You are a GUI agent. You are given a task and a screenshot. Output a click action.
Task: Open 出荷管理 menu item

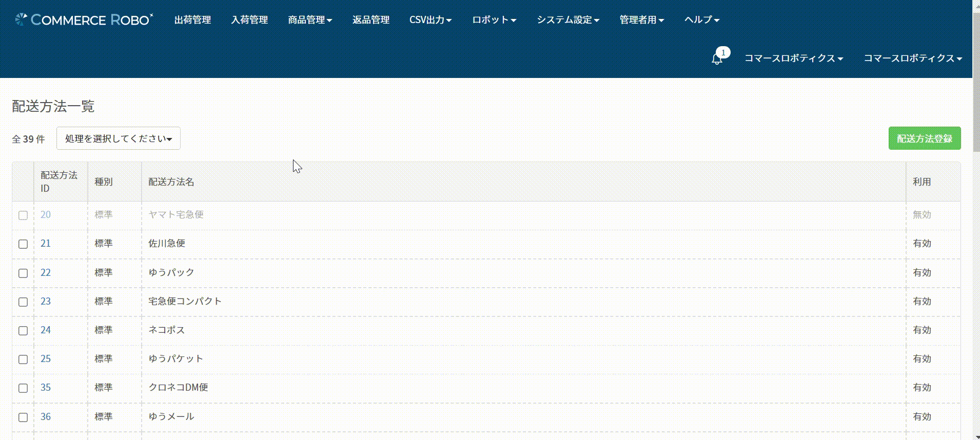tap(192, 19)
